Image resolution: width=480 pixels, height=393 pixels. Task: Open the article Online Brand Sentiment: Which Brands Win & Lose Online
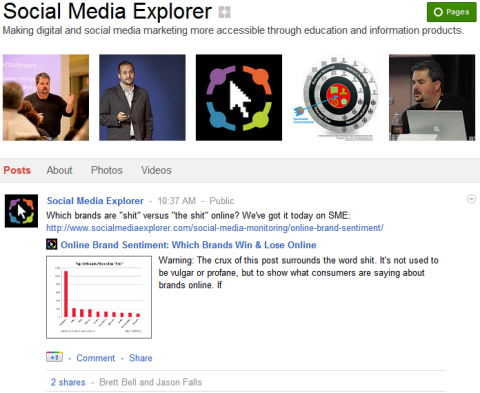(188, 245)
